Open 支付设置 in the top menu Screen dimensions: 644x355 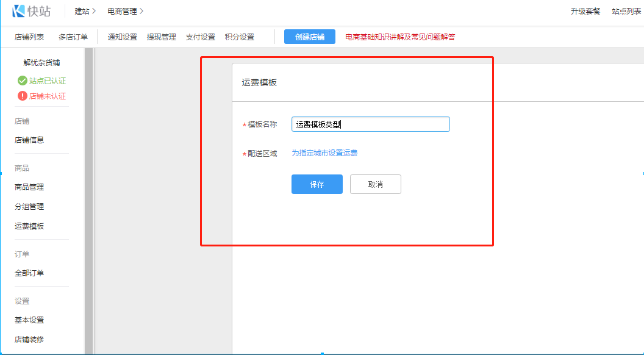pyautogui.click(x=201, y=37)
